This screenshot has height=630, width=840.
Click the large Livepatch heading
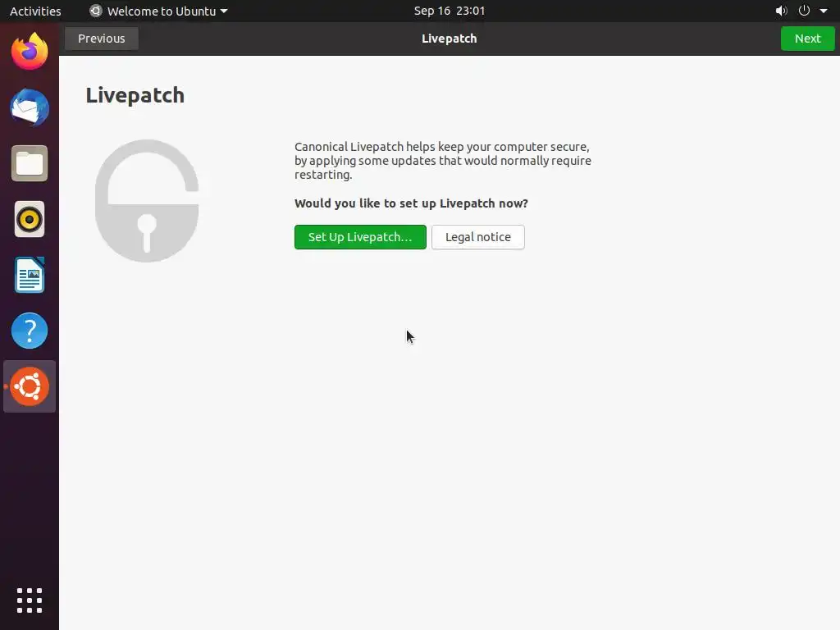tap(135, 95)
